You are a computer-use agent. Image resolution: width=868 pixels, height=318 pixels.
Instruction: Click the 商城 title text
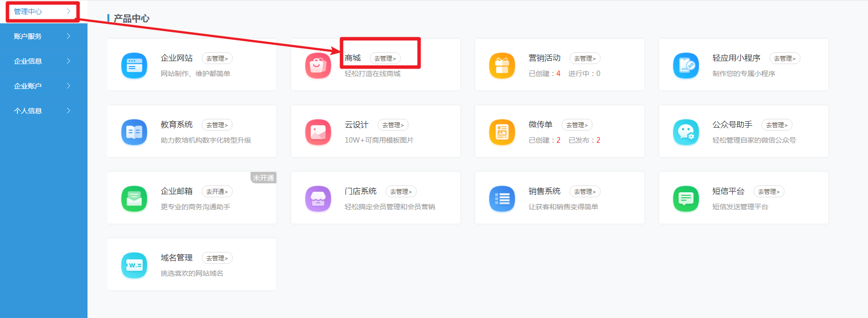[352, 58]
